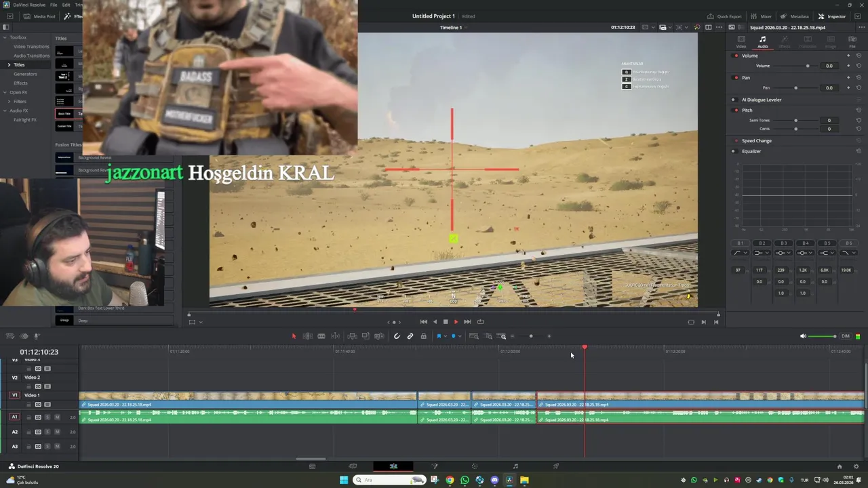The image size is (868, 488).
Task: Open the marker color dropdown arrow
Action: point(460,336)
